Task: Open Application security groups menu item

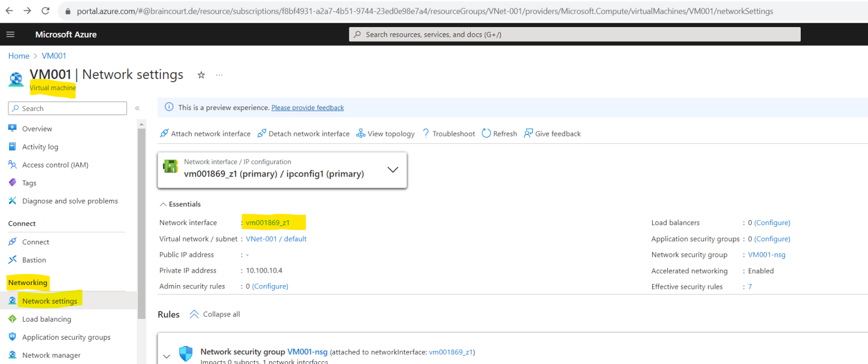Action: click(x=66, y=337)
